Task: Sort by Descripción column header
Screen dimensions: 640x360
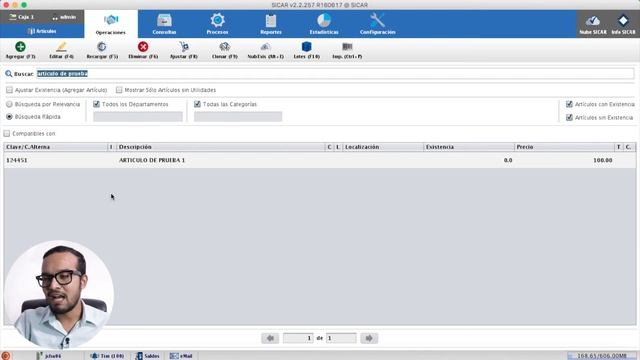Action: pos(221,147)
